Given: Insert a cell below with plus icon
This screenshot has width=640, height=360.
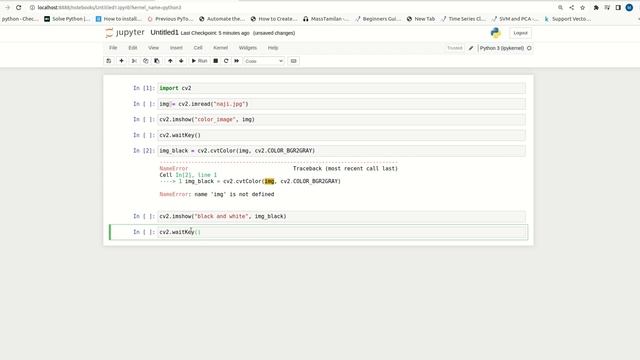Looking at the screenshot, I should coord(121,61).
